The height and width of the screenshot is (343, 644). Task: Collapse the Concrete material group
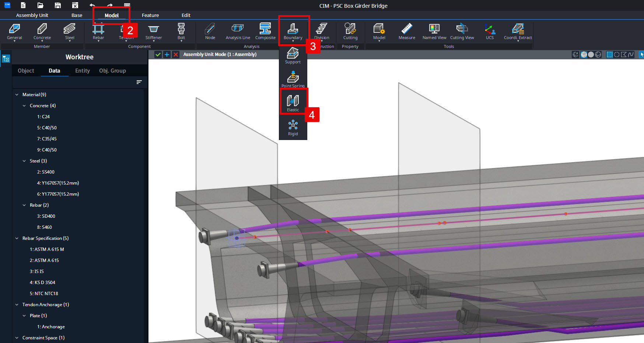(24, 105)
